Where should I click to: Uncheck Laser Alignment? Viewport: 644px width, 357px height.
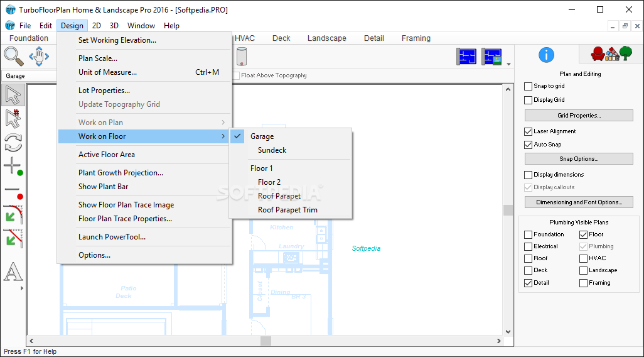pos(528,131)
